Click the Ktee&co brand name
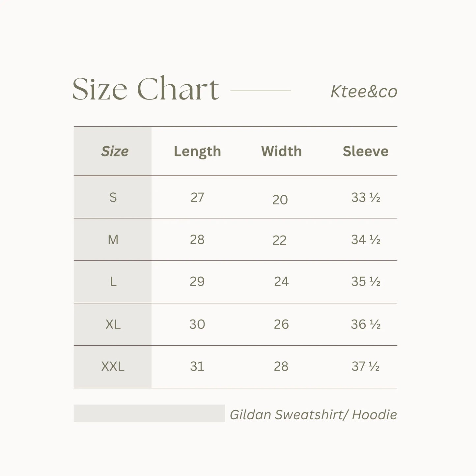This screenshot has height=476, width=476. 364,92
